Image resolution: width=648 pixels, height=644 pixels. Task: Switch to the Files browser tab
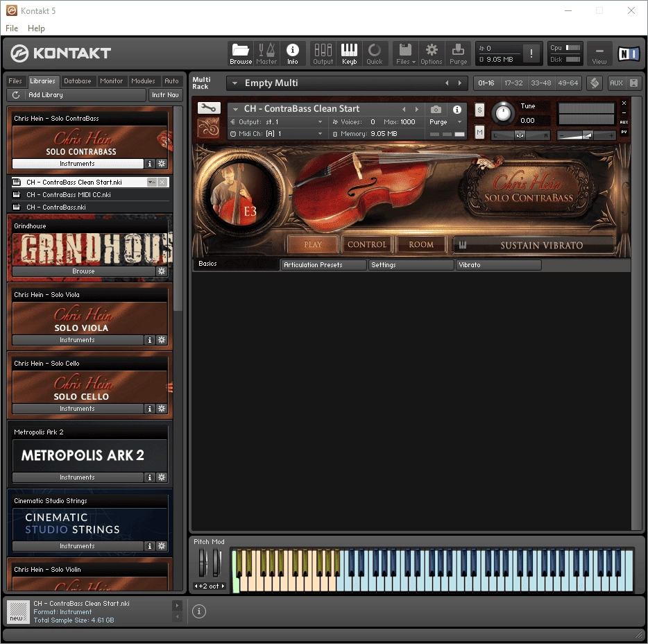(x=15, y=81)
